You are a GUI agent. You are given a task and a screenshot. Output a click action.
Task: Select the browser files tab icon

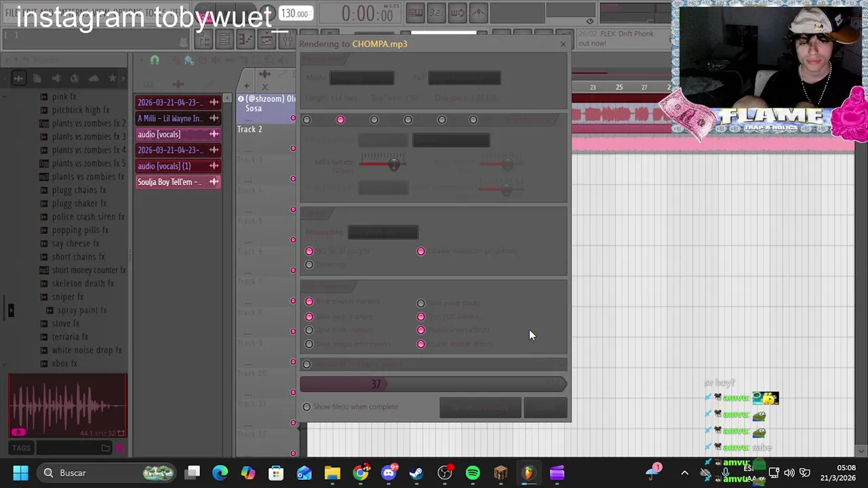(37, 79)
